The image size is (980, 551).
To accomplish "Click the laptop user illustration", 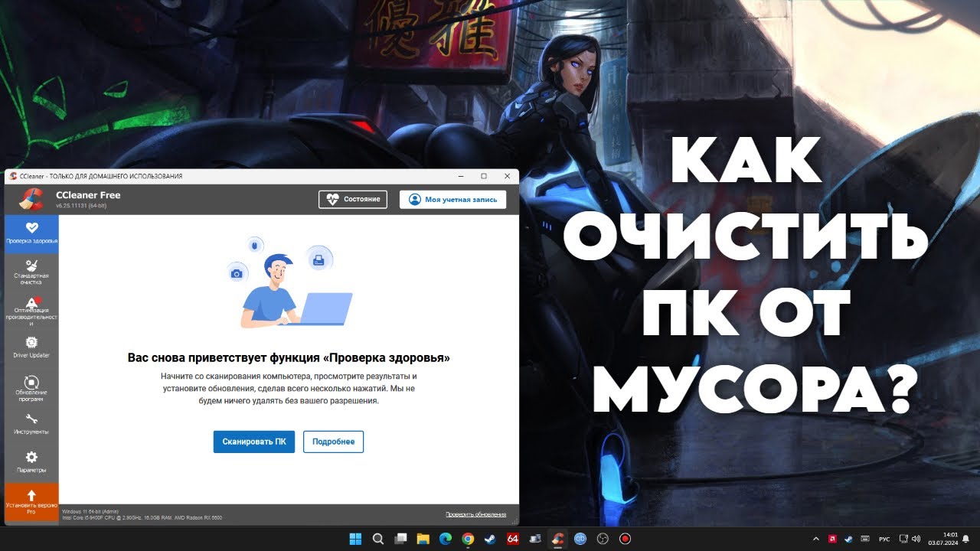I will click(x=297, y=292).
